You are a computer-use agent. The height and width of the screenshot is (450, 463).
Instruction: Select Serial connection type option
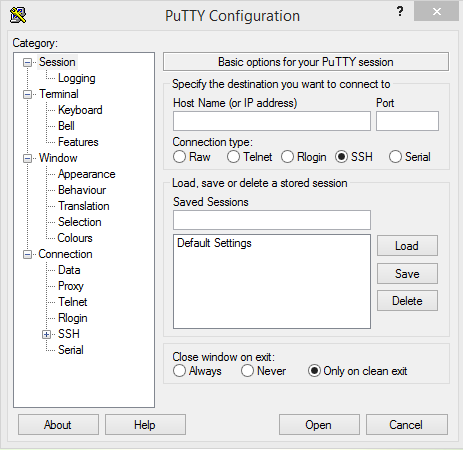[395, 157]
